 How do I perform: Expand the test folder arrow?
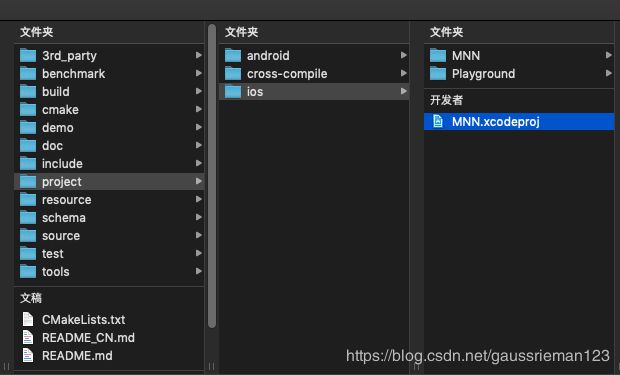pyautogui.click(x=199, y=253)
